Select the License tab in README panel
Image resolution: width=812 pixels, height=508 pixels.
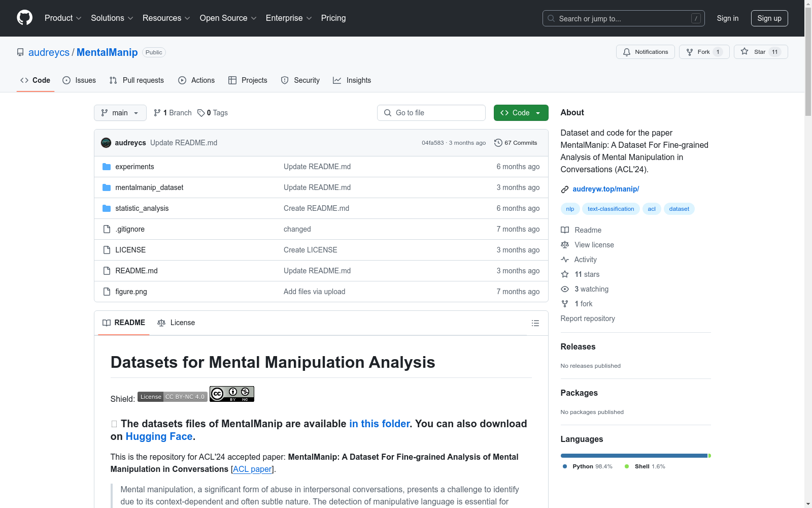[x=176, y=323]
